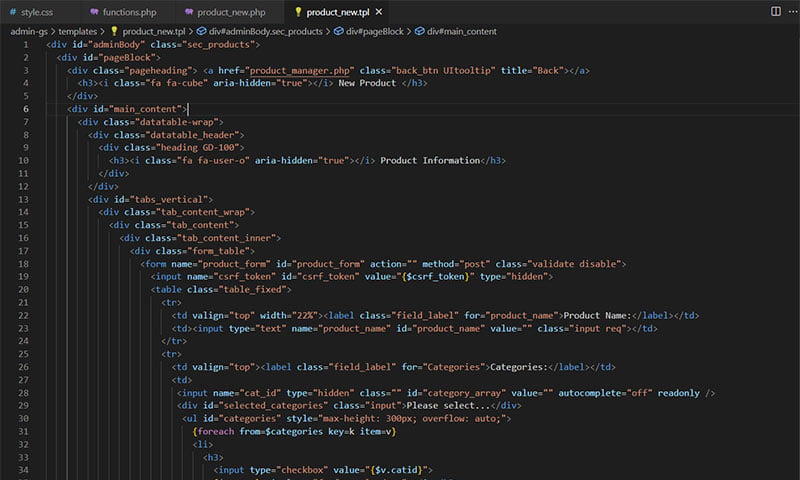The height and width of the screenshot is (480, 800).
Task: Click line number 31 in the gutter
Action: (x=23, y=432)
